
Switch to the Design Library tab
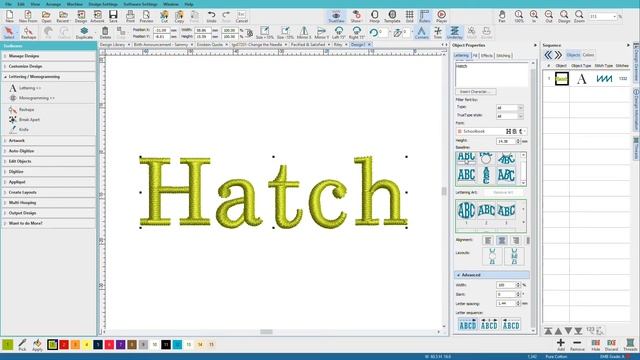112,44
